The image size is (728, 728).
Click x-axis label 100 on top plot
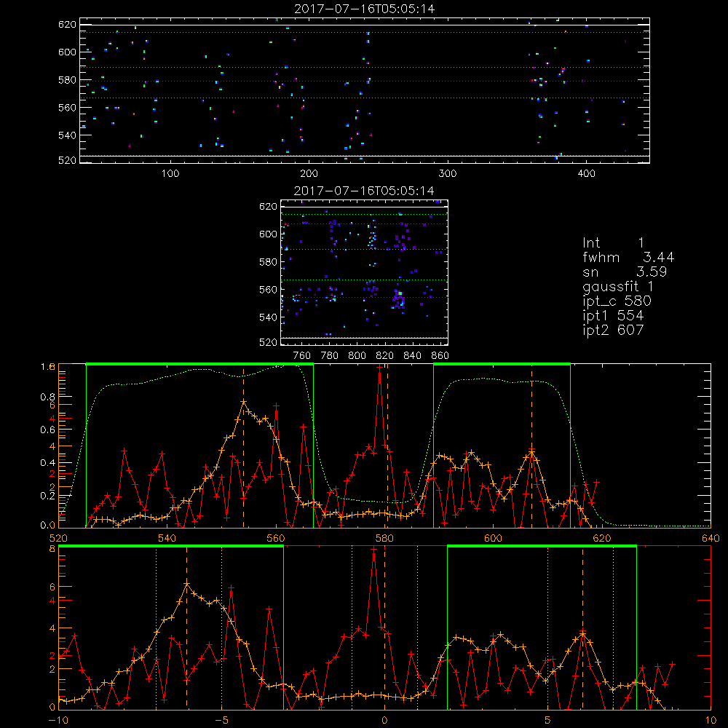170,174
